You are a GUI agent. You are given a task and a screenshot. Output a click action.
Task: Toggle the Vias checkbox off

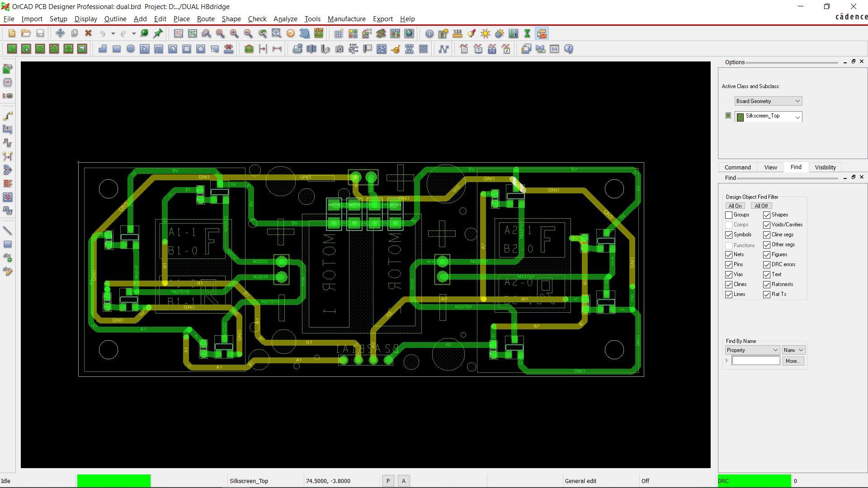coord(729,275)
